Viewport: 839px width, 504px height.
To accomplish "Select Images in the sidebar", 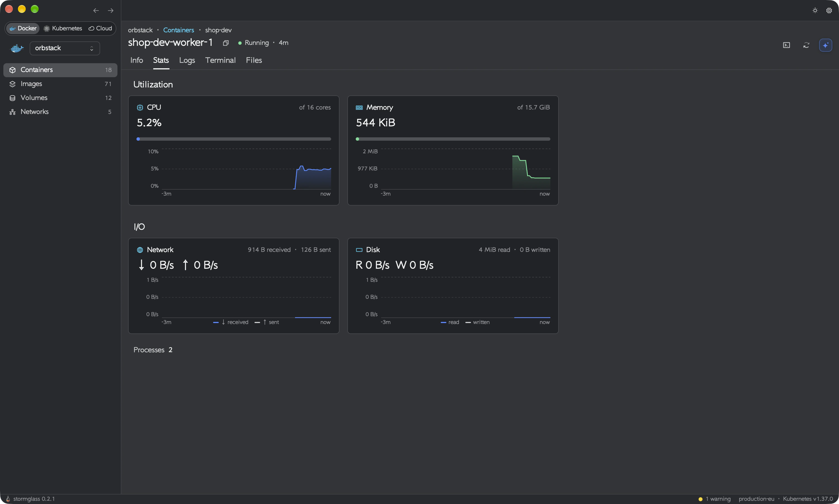I will pos(60,84).
